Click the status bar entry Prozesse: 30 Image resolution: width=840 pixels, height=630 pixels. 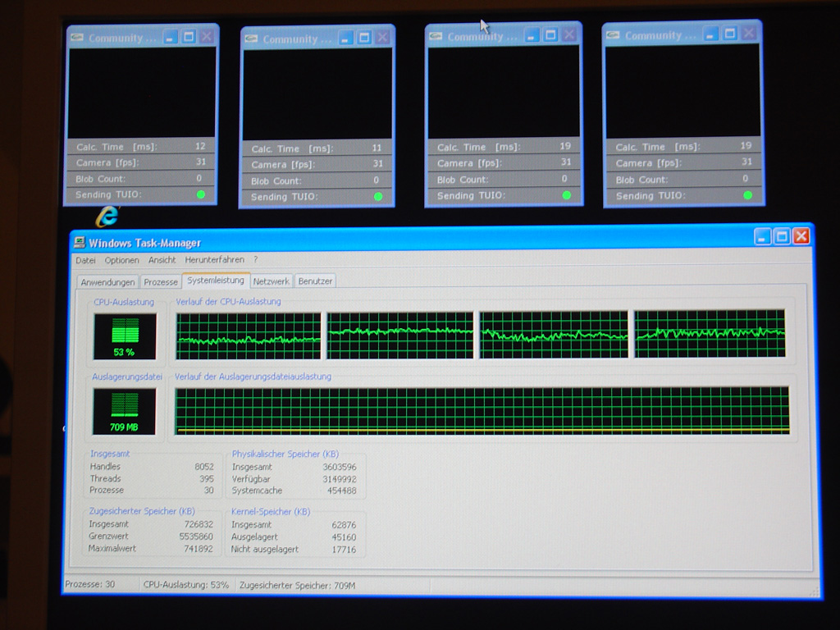90,584
